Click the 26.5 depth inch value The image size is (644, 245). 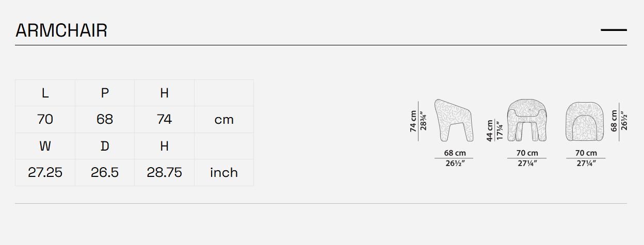point(105,173)
